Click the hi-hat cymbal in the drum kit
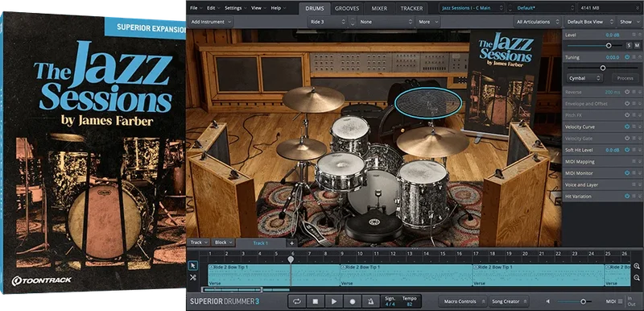 [301, 149]
